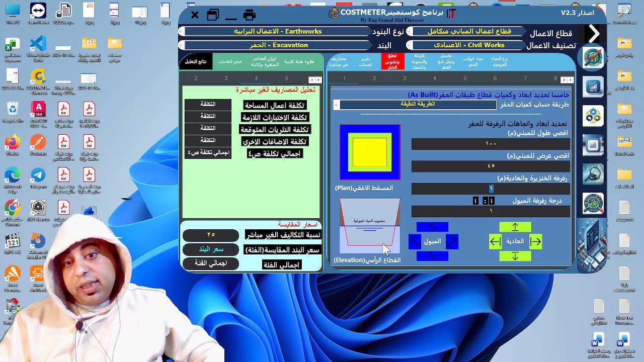
Task: Open Microsoft Edge desktop shortcut
Action: (12, 179)
